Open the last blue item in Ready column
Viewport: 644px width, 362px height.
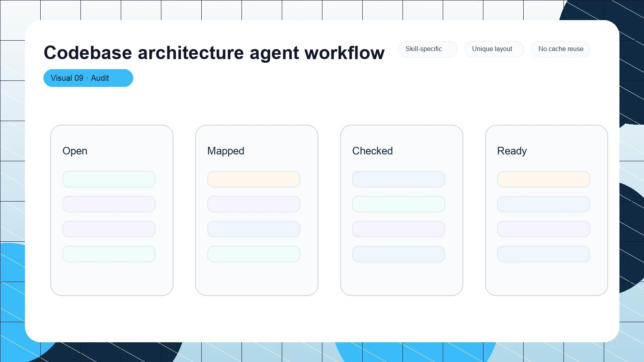coord(543,254)
